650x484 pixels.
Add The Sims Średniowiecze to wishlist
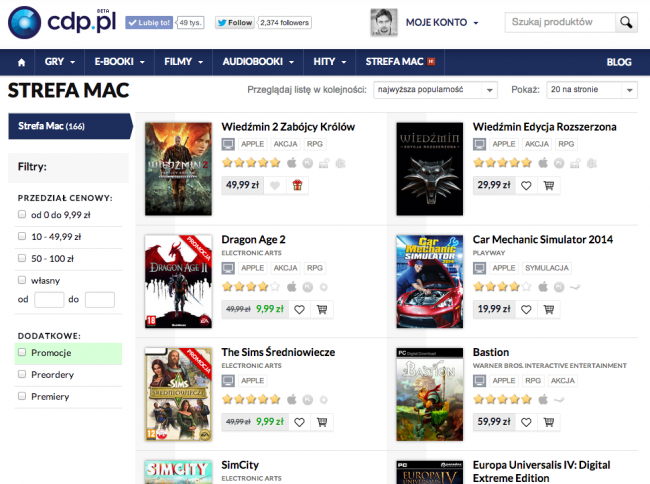coord(299,422)
